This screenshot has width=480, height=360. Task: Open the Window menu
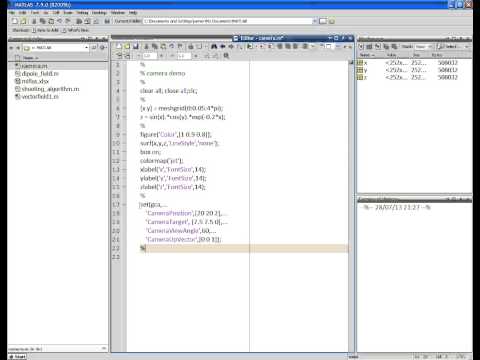click(x=118, y=13)
